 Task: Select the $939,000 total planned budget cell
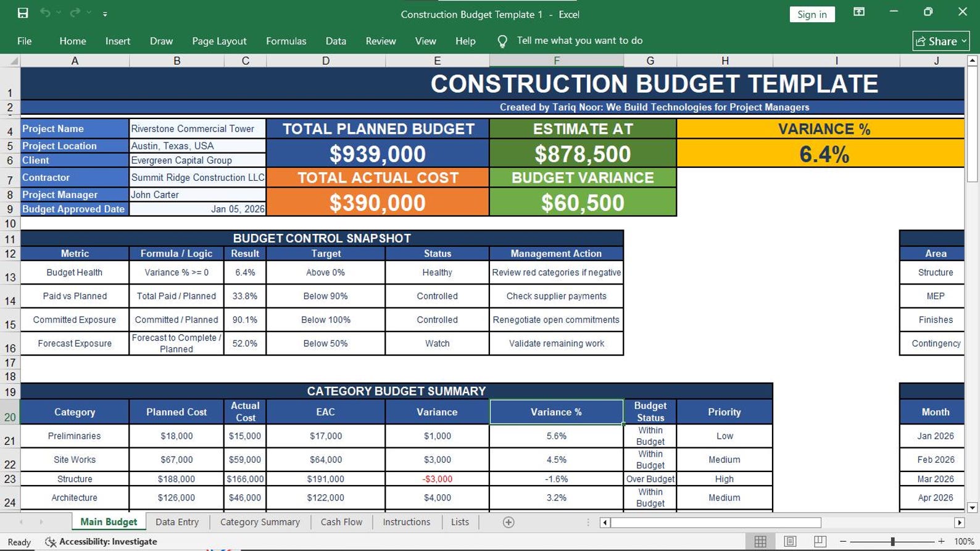378,154
